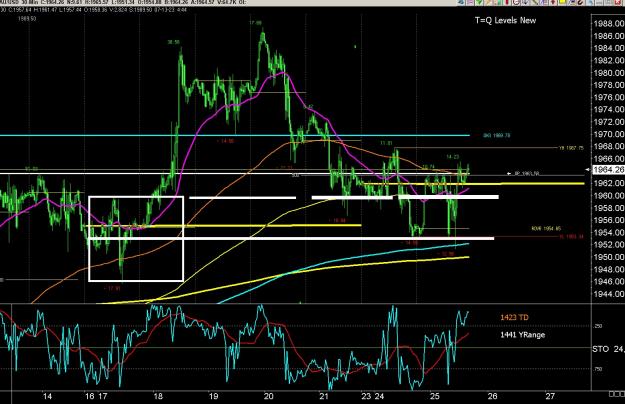The width and height of the screenshot is (625, 404).
Task: Click the 1944.00 price axis label
Action: 609,294
